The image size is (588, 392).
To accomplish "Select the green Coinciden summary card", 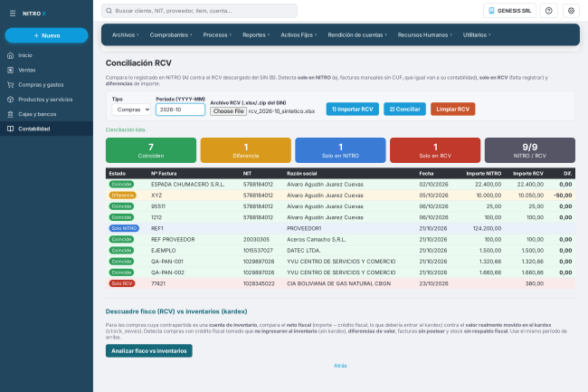I will 151,150.
